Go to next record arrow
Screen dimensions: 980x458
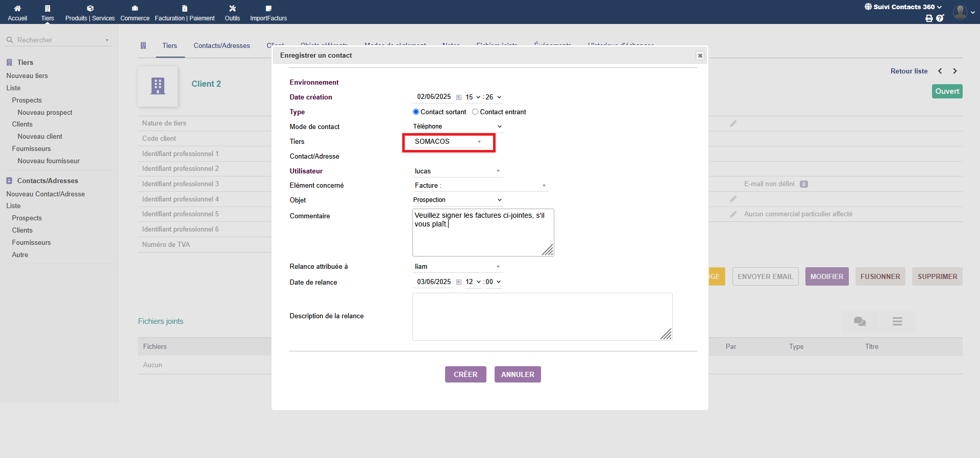point(954,71)
